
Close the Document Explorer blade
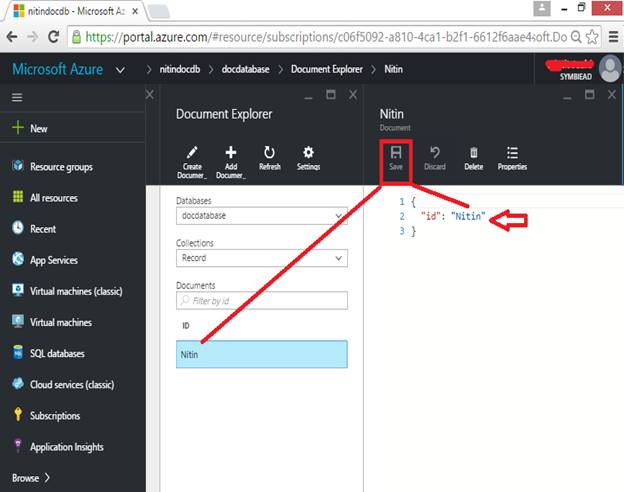coord(353,95)
